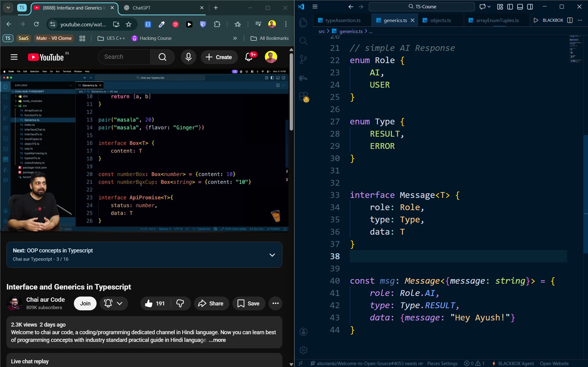Screen dimensions: 588x367
Task: Open the Manage gear at activity bar bottom
Action: click(303, 350)
